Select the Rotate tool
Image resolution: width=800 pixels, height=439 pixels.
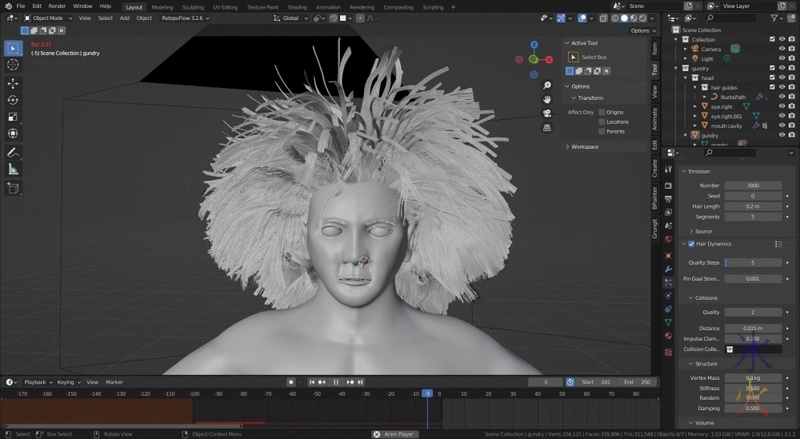[x=13, y=100]
